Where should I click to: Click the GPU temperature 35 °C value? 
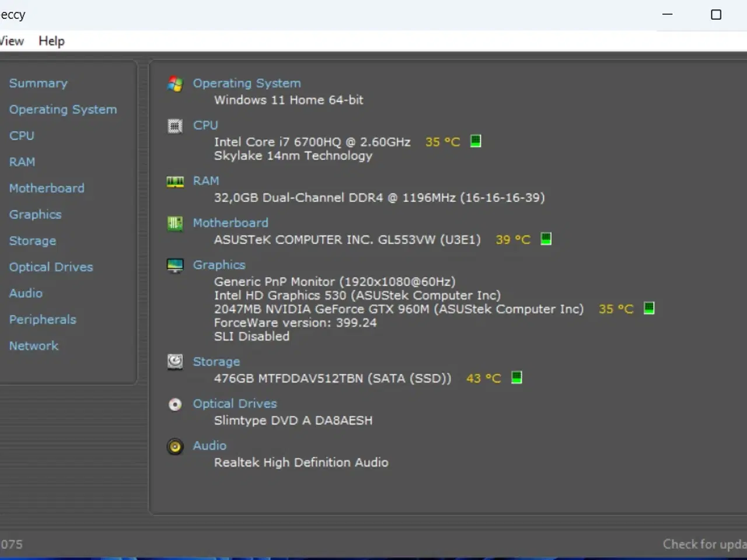[616, 309]
